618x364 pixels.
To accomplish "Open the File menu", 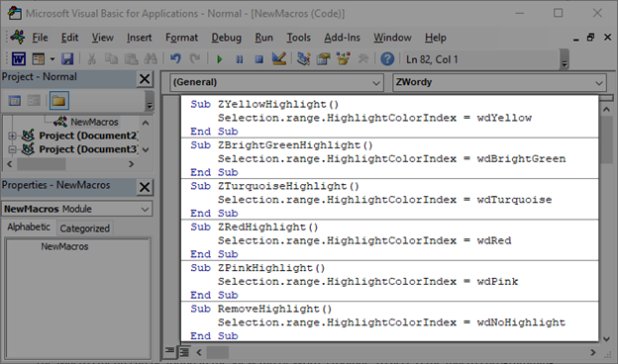I will click(x=40, y=38).
